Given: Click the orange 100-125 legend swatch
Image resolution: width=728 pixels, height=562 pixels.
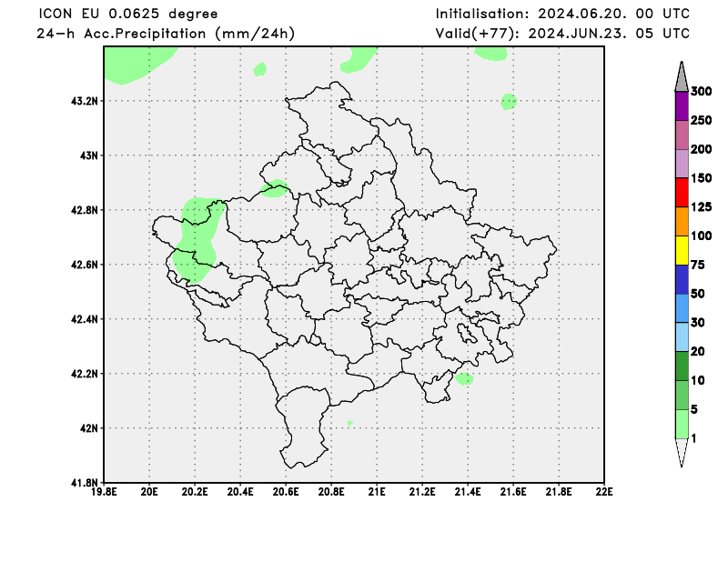Looking at the screenshot, I should [x=682, y=221].
